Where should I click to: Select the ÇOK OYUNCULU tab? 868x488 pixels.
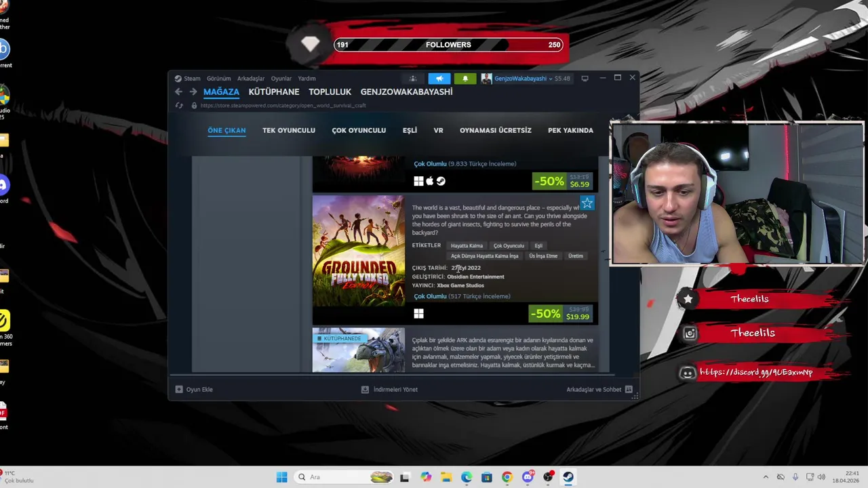tap(359, 130)
